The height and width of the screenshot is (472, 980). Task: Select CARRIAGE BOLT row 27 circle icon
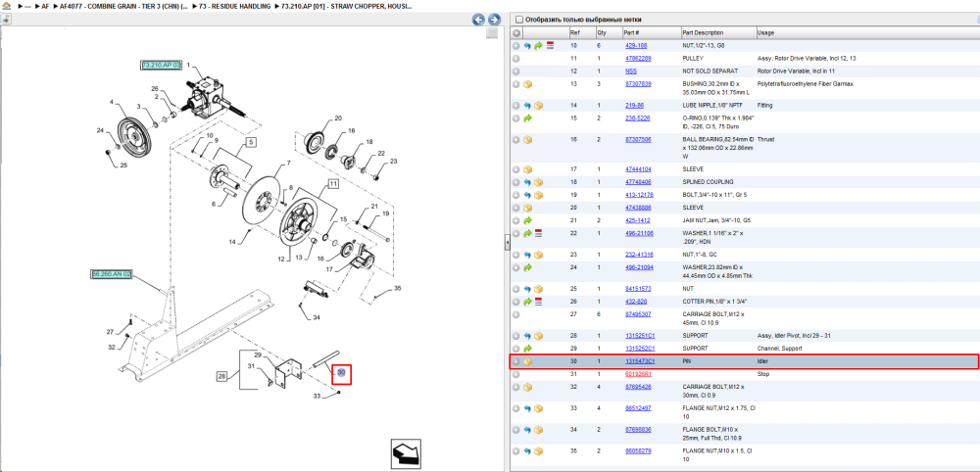(x=516, y=314)
